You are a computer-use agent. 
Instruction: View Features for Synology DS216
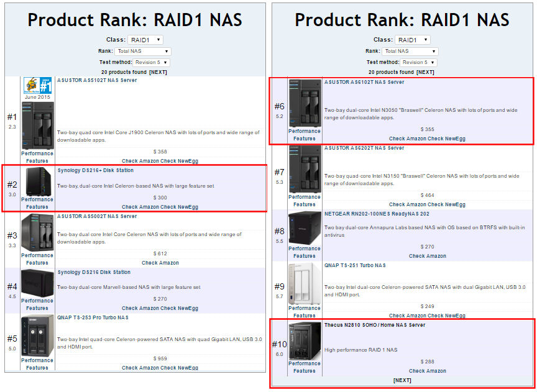click(x=37, y=309)
